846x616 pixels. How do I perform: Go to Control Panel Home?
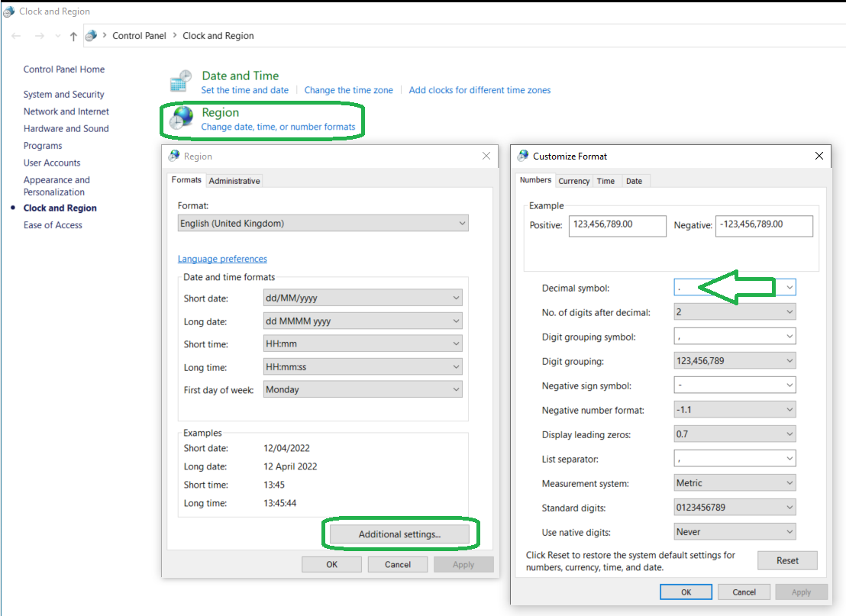coord(63,69)
